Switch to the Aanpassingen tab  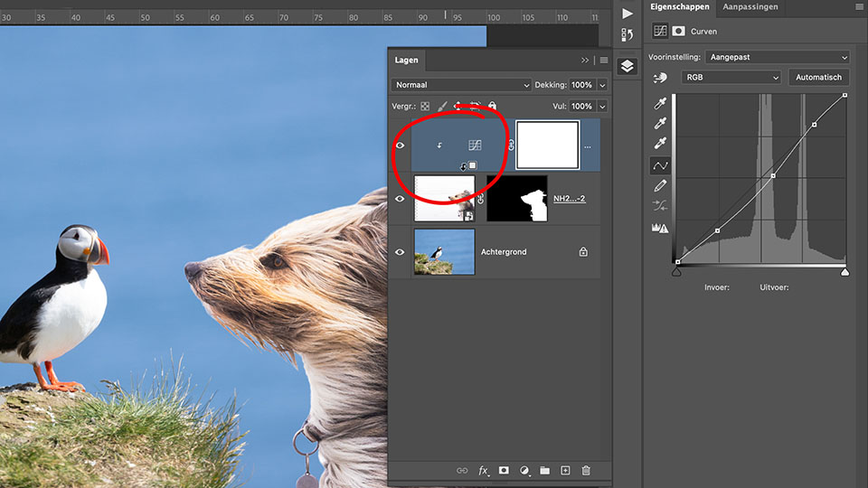tap(750, 7)
